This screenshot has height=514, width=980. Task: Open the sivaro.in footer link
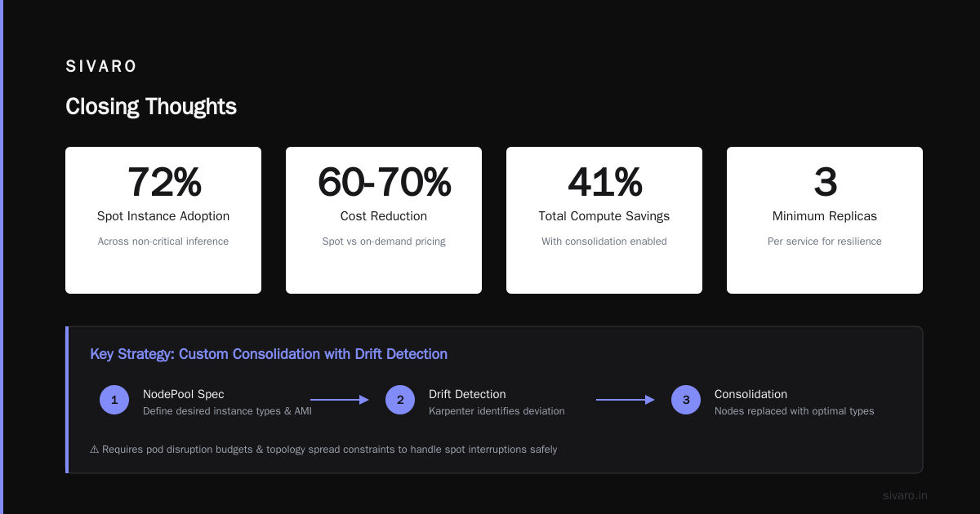click(905, 495)
